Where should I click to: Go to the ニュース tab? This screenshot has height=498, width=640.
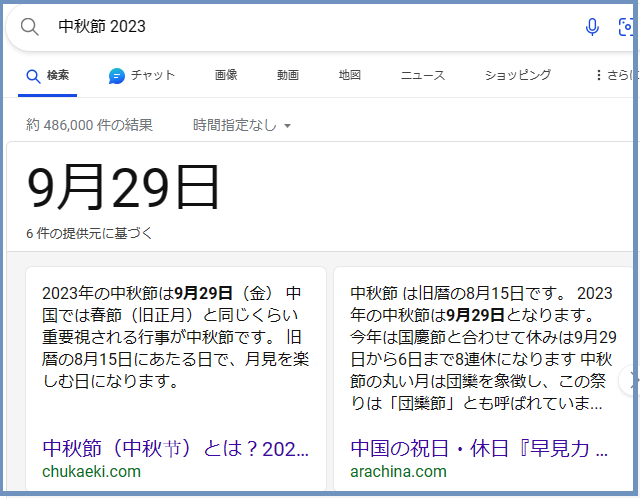point(423,75)
